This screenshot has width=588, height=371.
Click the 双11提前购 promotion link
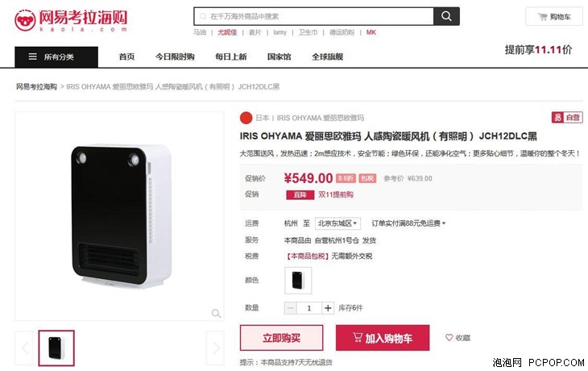click(x=336, y=194)
